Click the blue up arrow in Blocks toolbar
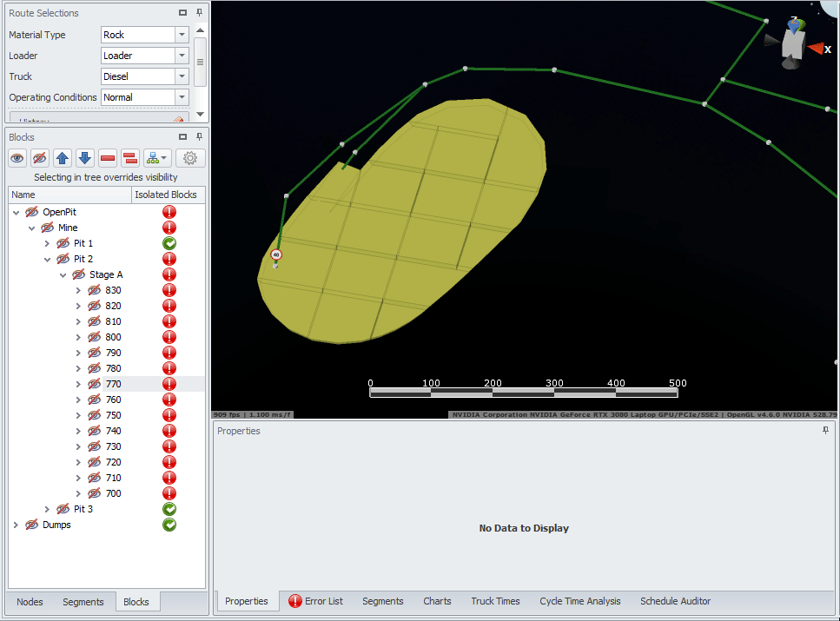Viewport: 840px width, 621px height. pyautogui.click(x=63, y=158)
